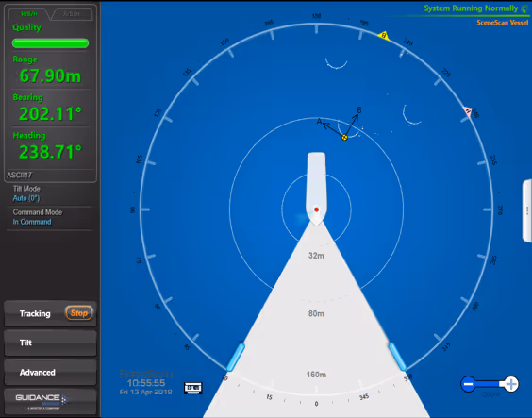Image resolution: width=532 pixels, height=418 pixels.
Task: Expand the side panel handle on the right edge
Action: (527, 211)
